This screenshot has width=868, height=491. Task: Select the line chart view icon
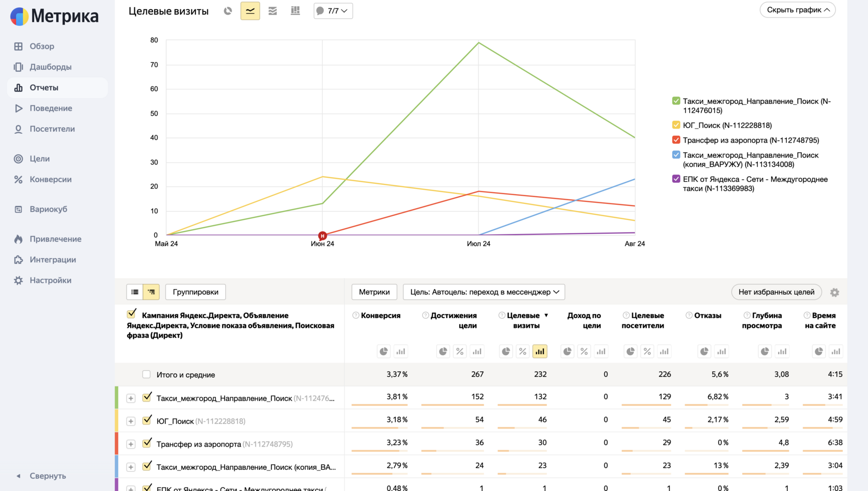click(x=250, y=11)
